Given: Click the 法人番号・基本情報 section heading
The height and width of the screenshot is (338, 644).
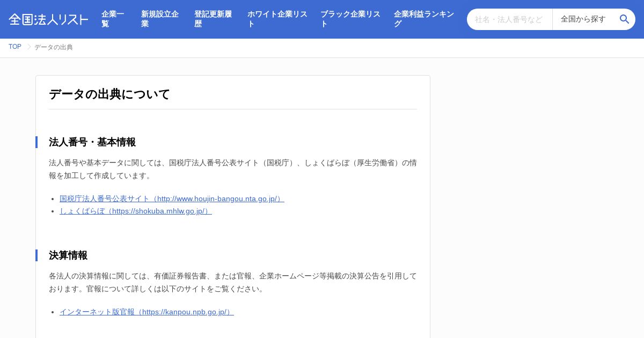Looking at the screenshot, I should point(92,142).
